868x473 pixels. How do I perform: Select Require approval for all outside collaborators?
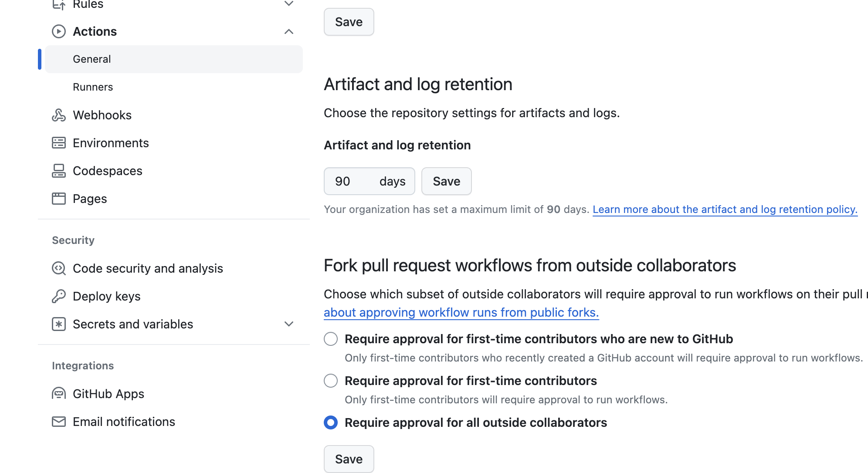coord(331,422)
